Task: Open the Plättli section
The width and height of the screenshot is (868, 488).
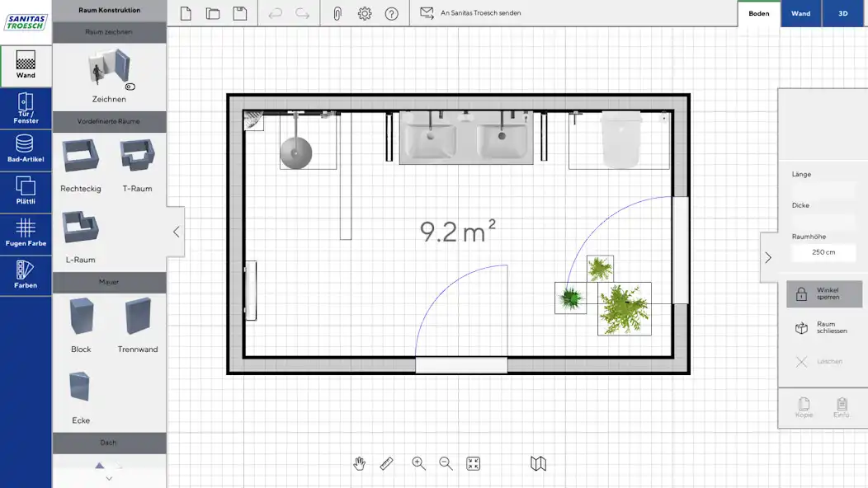Action: pyautogui.click(x=26, y=190)
